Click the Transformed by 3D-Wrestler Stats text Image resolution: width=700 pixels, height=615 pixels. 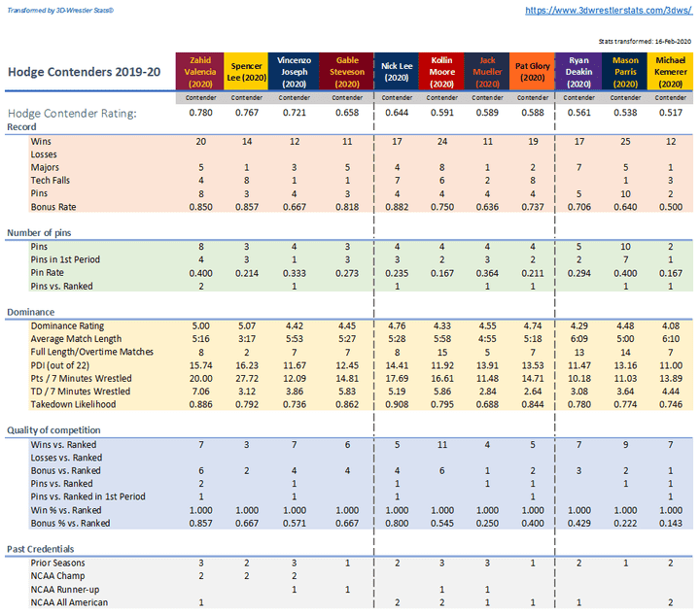pyautogui.click(x=58, y=9)
